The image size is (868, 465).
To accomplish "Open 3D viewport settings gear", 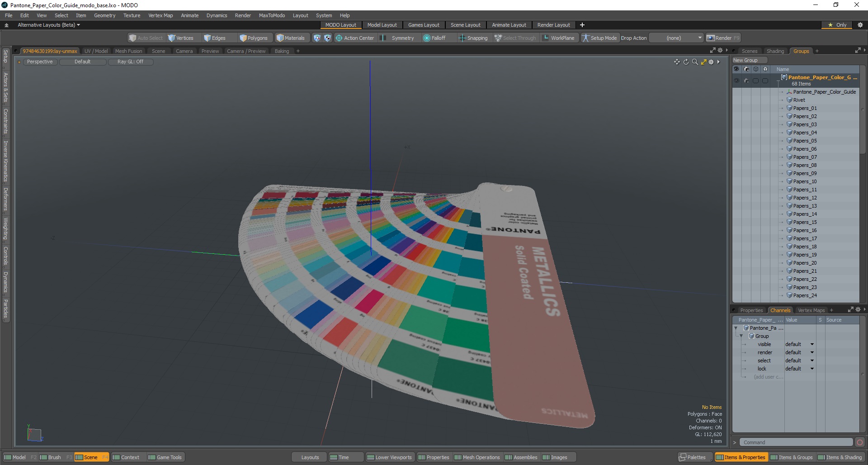I will pyautogui.click(x=711, y=62).
